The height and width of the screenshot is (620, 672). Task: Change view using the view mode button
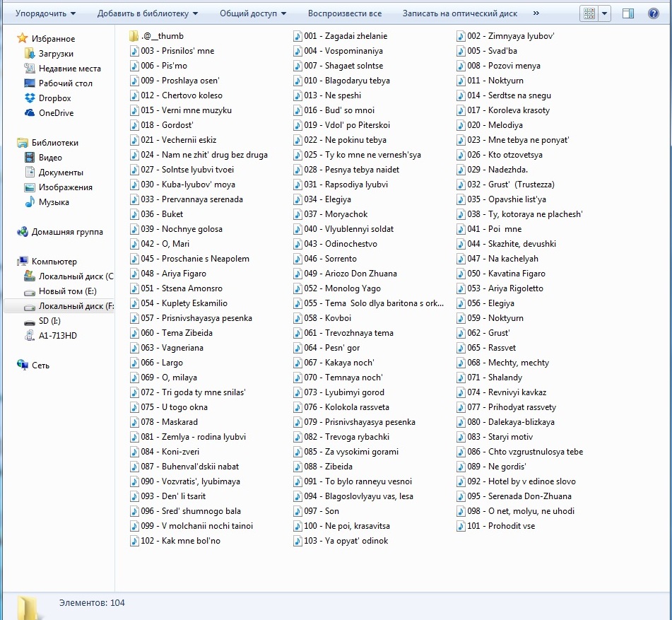pos(589,13)
